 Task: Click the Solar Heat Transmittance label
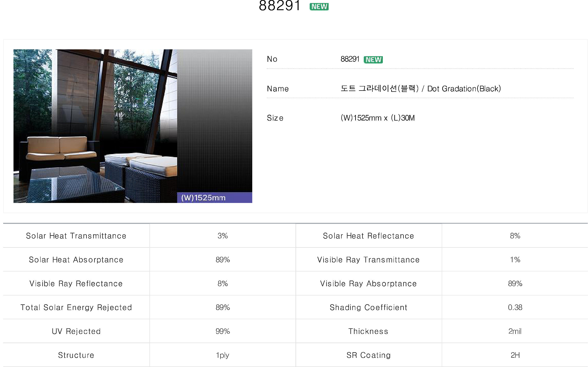click(x=76, y=236)
